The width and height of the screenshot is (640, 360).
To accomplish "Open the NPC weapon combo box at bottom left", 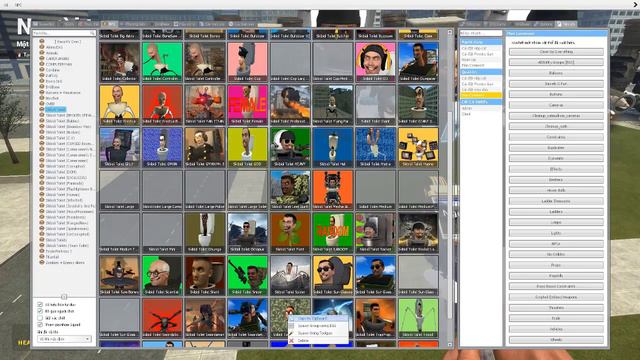I will 64,339.
